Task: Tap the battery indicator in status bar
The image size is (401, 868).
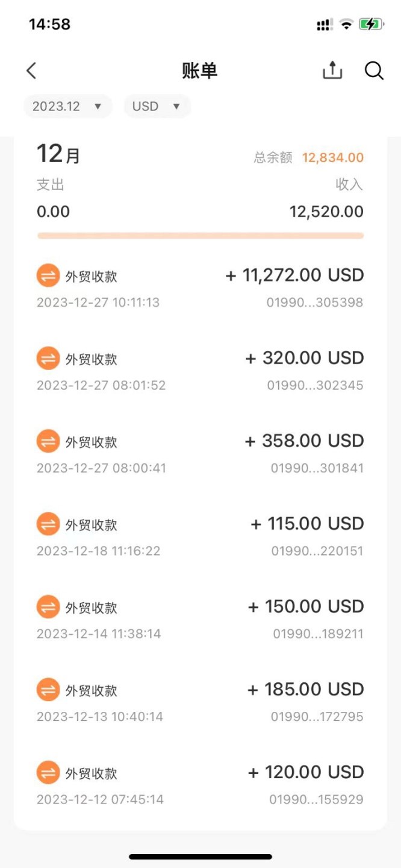Action: coord(370,24)
